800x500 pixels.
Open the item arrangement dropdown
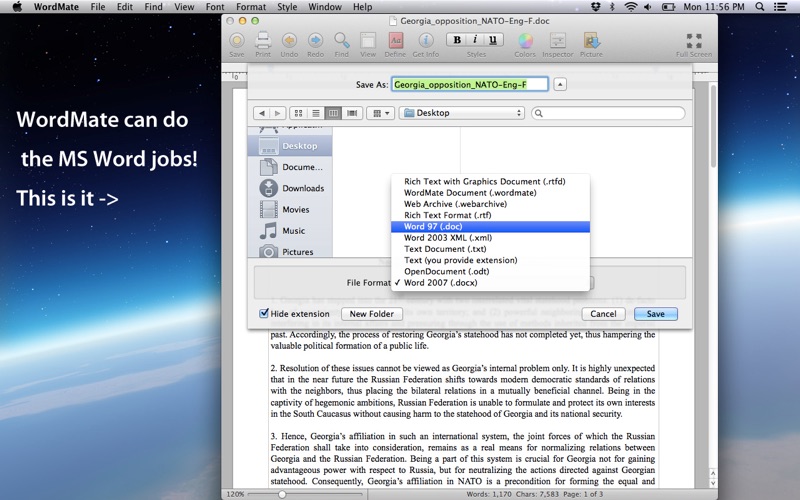coord(381,113)
